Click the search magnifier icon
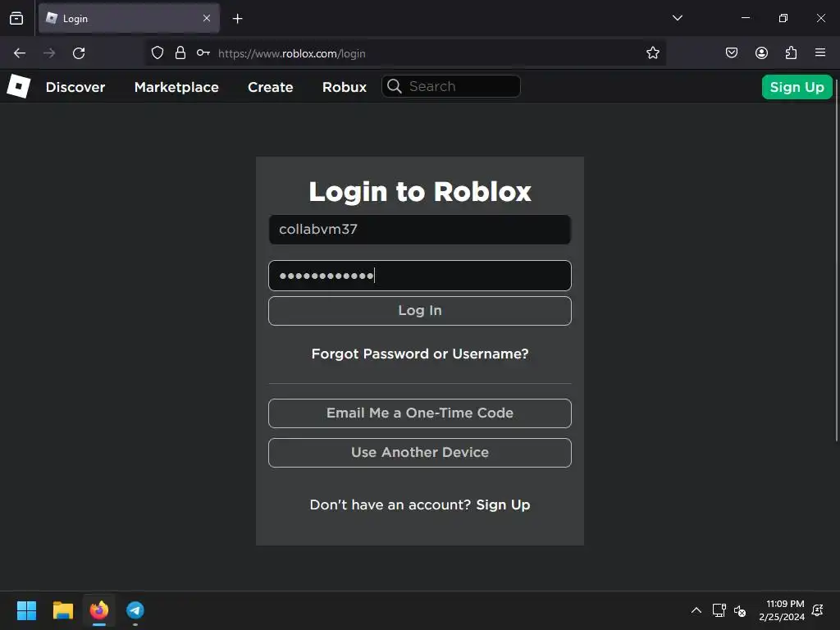 click(395, 86)
